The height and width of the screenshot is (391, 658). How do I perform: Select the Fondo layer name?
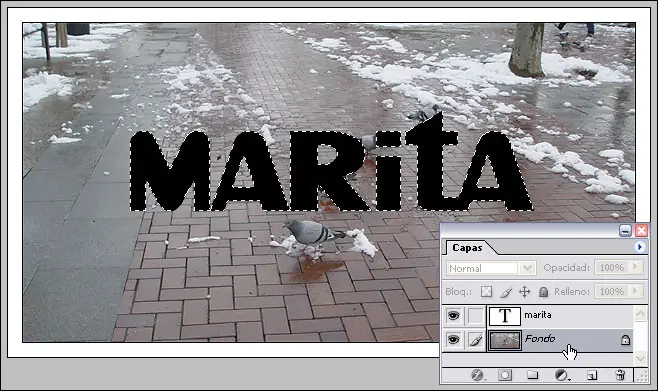[540, 339]
